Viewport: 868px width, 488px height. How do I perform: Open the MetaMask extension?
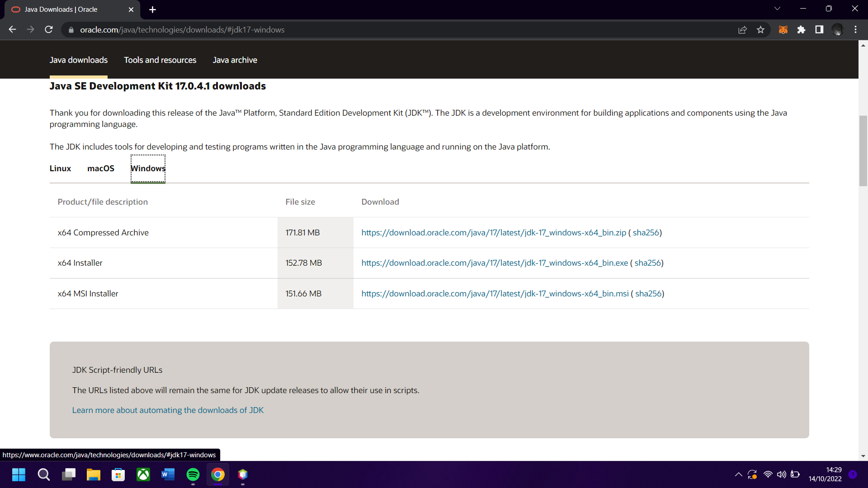[x=783, y=29]
